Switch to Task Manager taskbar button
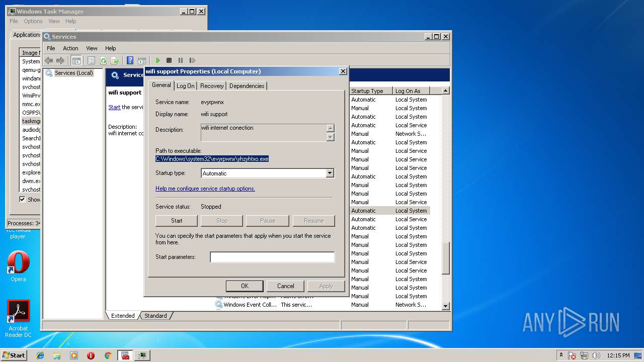Screen dimensions: 644x362 pyautogui.click(x=142, y=355)
